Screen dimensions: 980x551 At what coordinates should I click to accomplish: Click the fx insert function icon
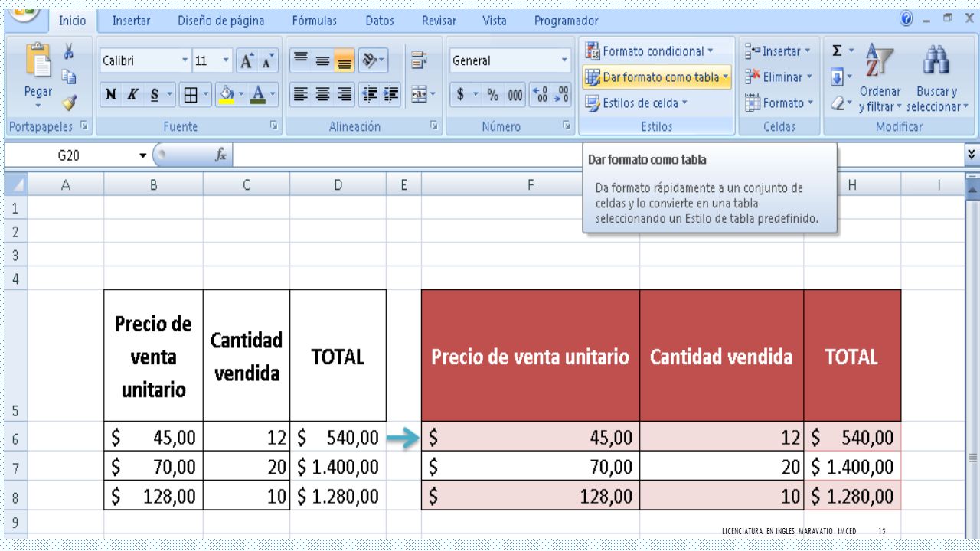point(220,155)
